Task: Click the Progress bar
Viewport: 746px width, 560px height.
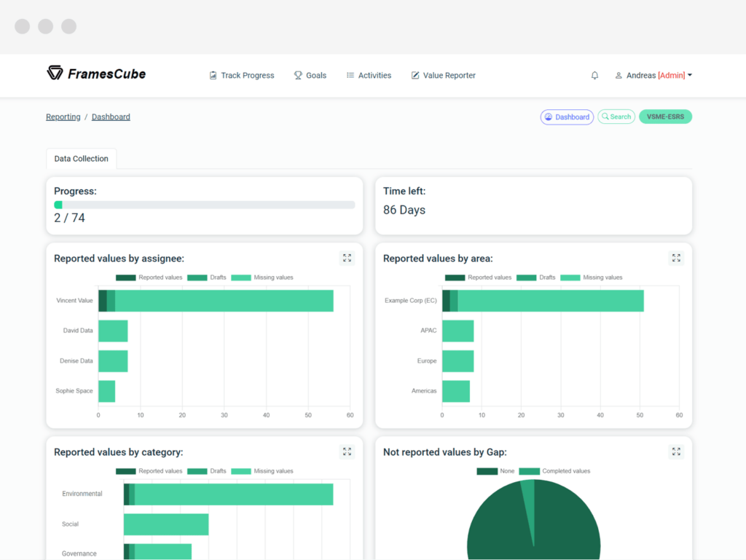Action: click(x=205, y=205)
